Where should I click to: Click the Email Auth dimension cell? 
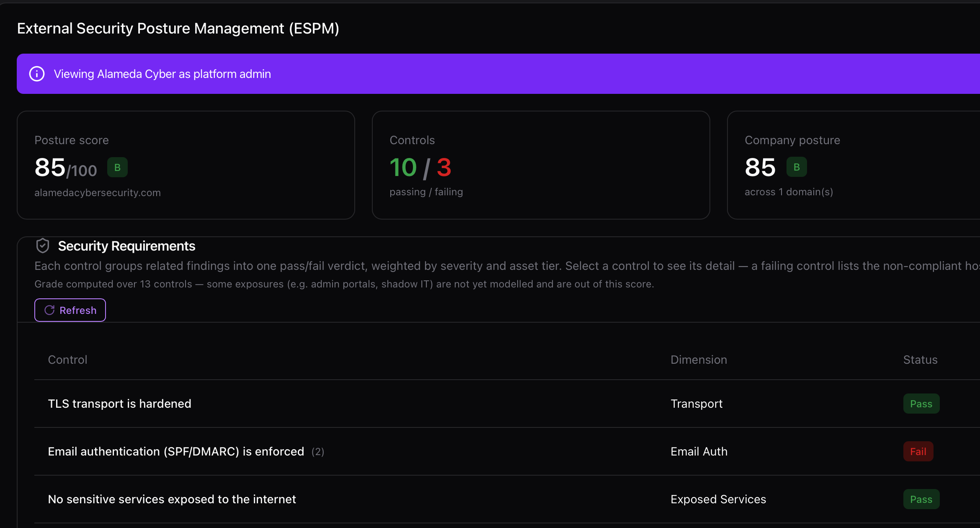pos(699,451)
